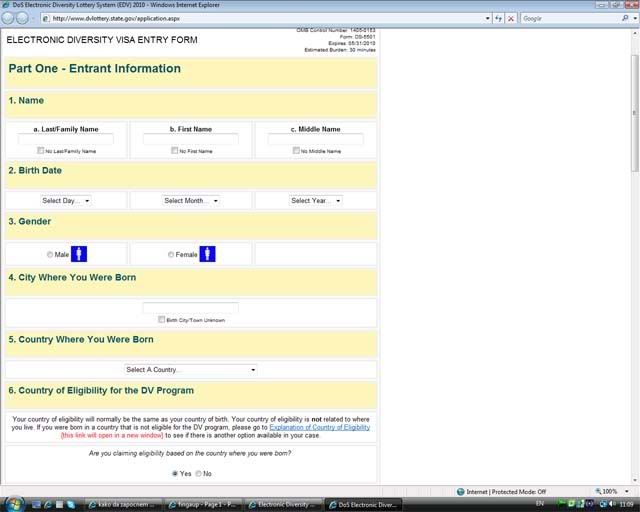The width and height of the screenshot is (640, 512).
Task: Select Yes for eligibility by birth country
Action: pos(175,474)
